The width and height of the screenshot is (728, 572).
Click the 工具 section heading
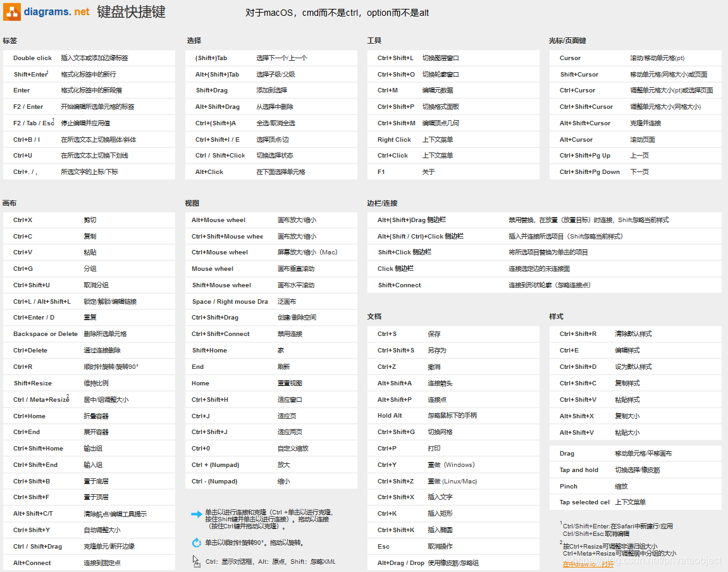click(x=374, y=41)
